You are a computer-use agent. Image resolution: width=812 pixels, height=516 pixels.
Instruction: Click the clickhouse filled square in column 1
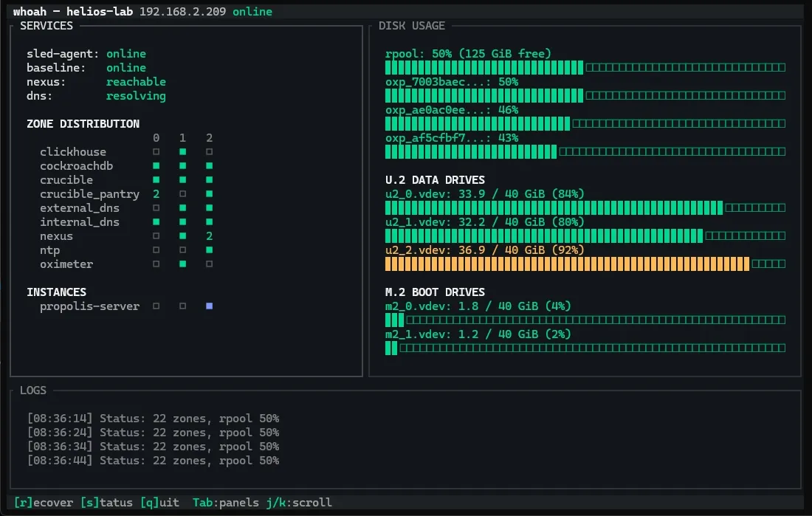tap(183, 152)
